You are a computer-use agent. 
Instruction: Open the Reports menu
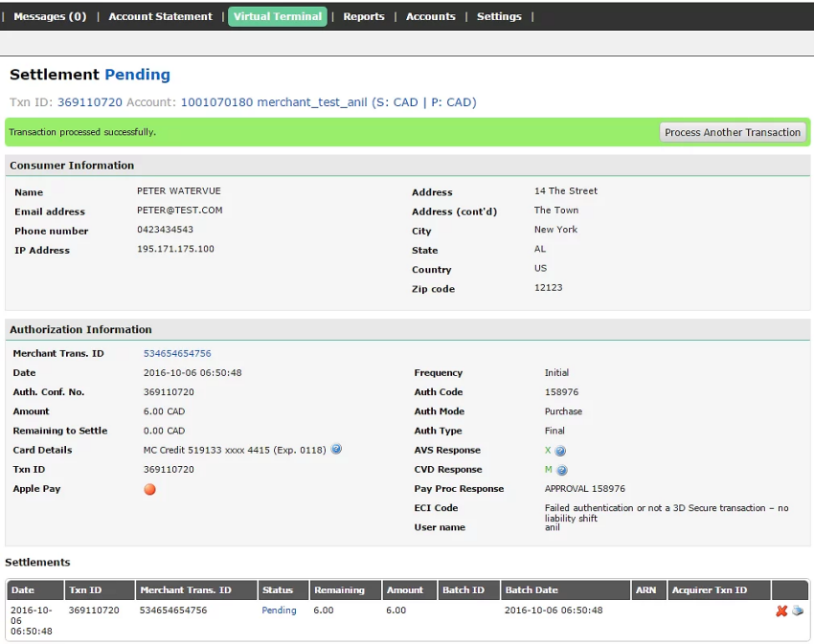[x=364, y=16]
